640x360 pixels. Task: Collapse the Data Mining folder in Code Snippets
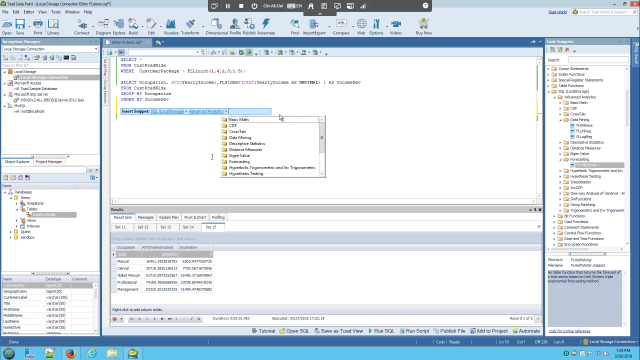tap(560, 120)
